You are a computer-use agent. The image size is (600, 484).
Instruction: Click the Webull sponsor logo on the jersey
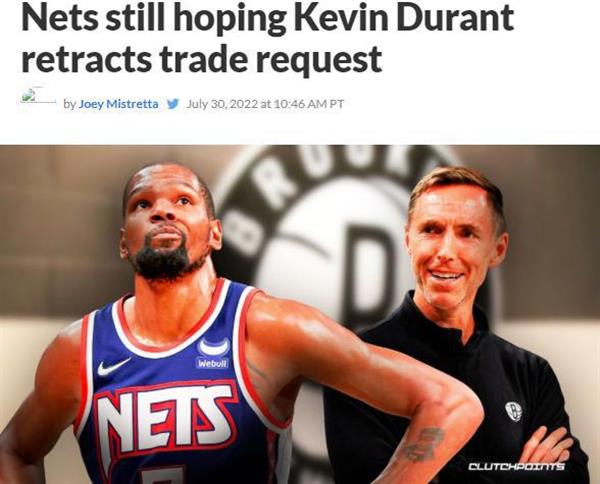pyautogui.click(x=213, y=353)
